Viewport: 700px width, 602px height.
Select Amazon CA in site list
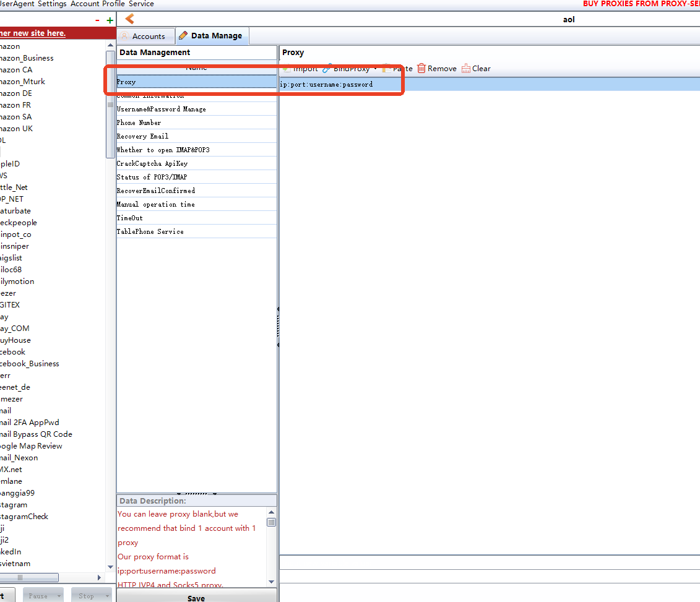[x=16, y=70]
